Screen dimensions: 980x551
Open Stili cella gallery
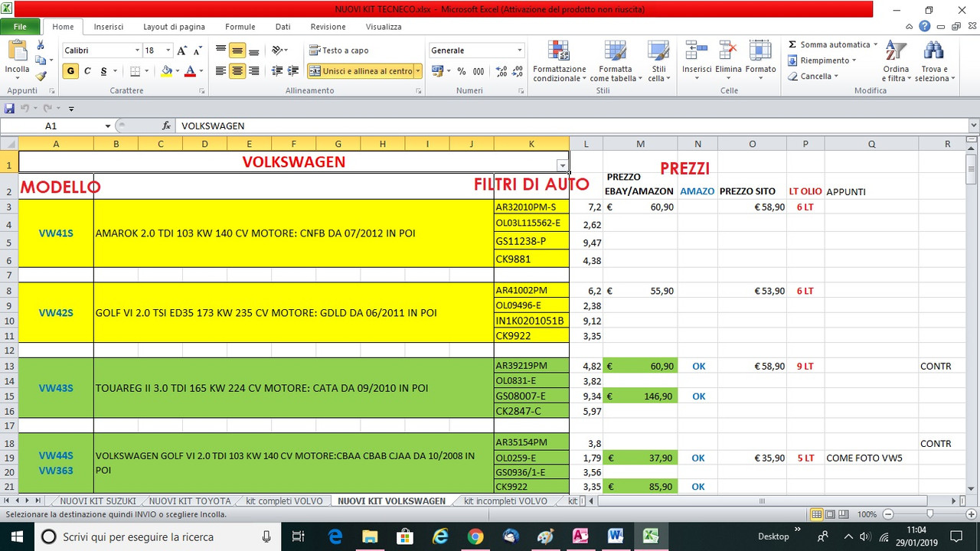(658, 61)
